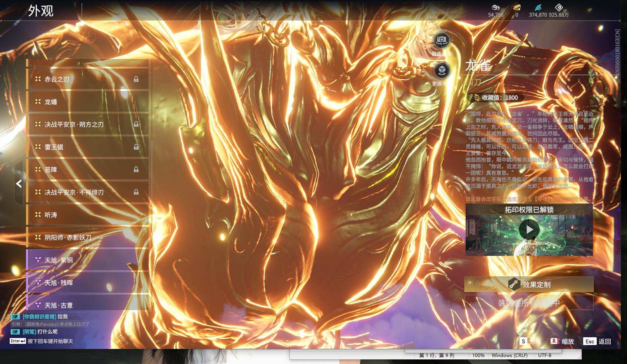The width and height of the screenshot is (627, 364).
Task: Open the 效果定制 customization button
Action: 529,285
